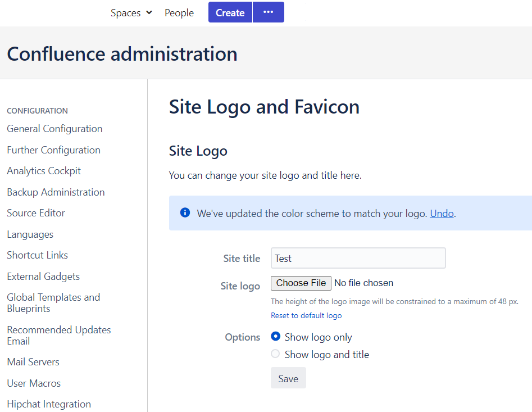Click the info icon in the notice banner

click(185, 213)
